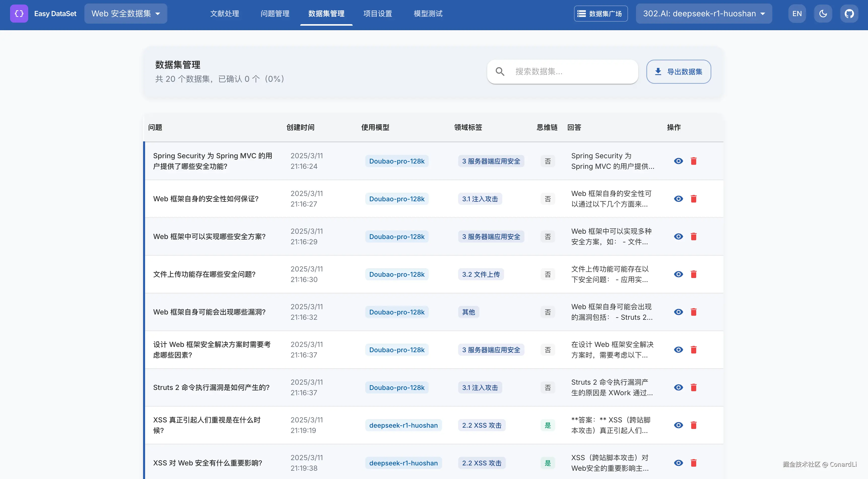Click eye icon for Web 框架自身可能会出现哪些漏洞
Viewport: 868px width, 479px height.
point(678,312)
